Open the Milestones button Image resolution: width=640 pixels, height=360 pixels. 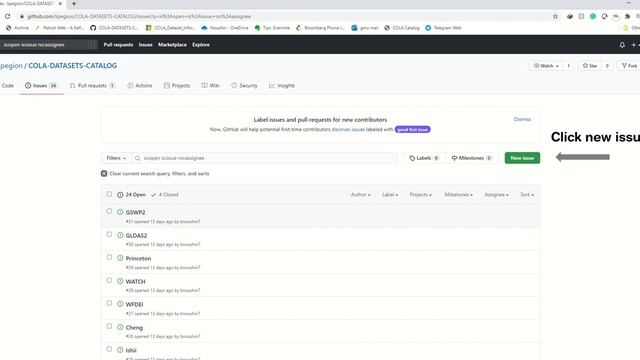pos(471,158)
